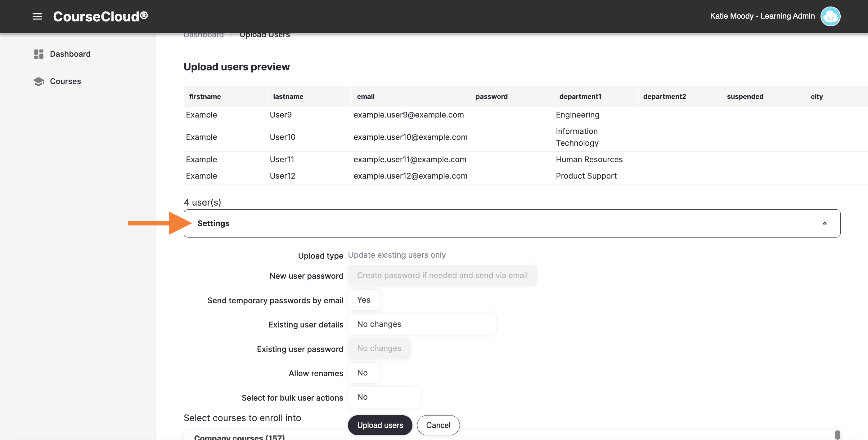Click the User9 lastname cell
The height and width of the screenshot is (440, 868).
point(280,115)
